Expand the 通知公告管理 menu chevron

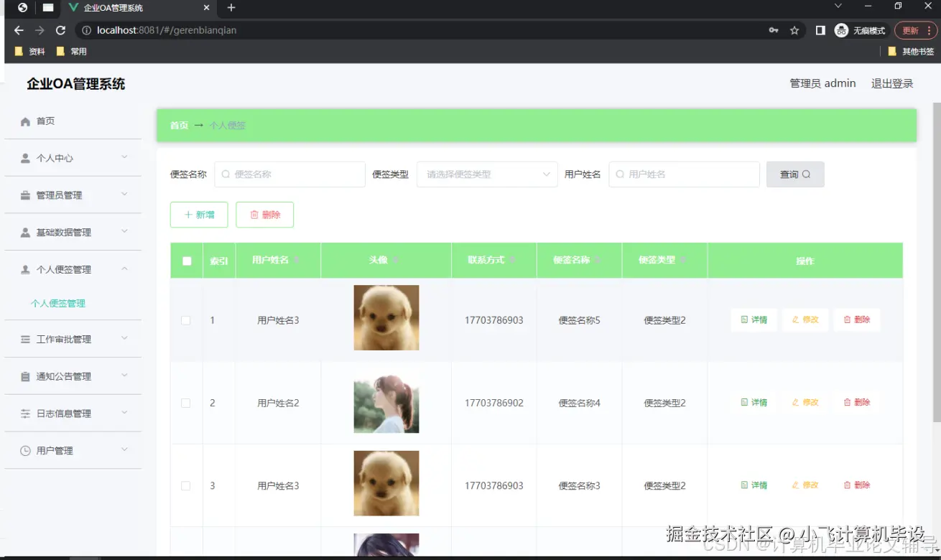point(124,376)
